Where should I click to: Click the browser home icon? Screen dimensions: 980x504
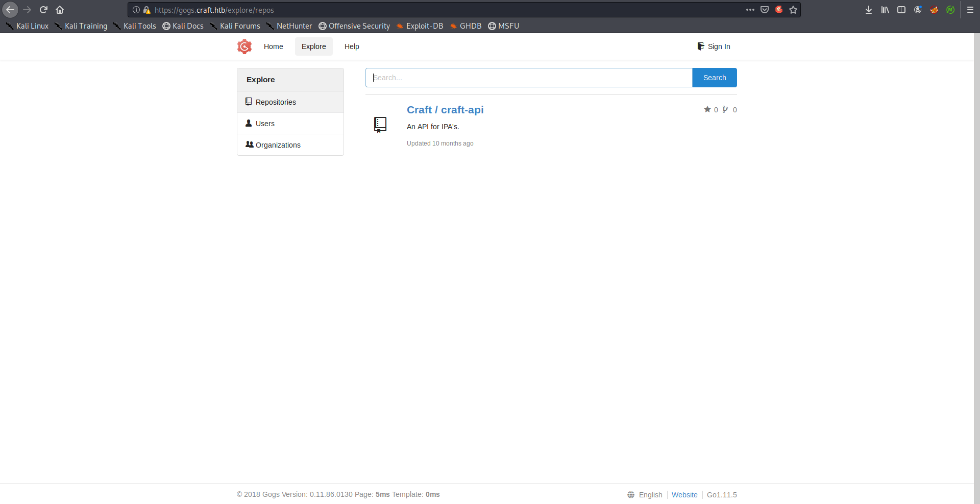point(60,10)
